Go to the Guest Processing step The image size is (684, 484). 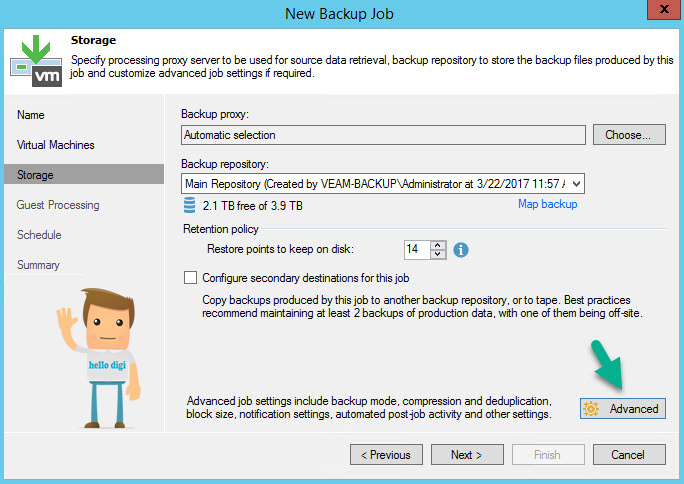[x=58, y=205]
